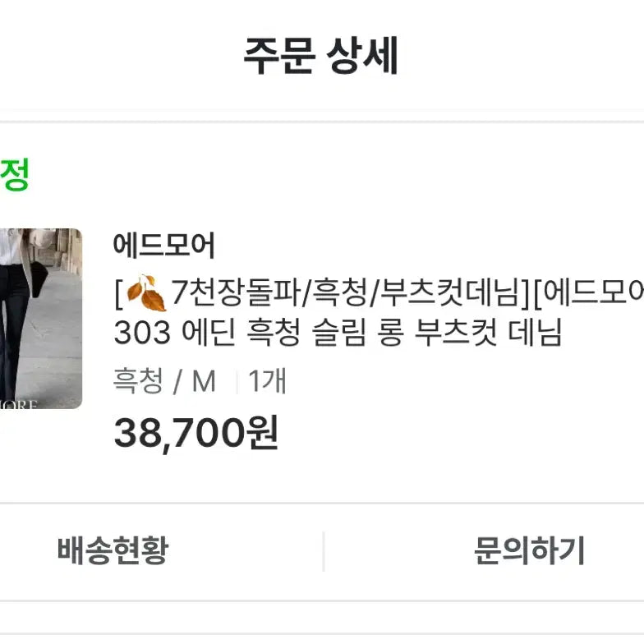Click the 부츠컷데님] bracket text
Viewport: 644px width, 644px height.
(455, 293)
